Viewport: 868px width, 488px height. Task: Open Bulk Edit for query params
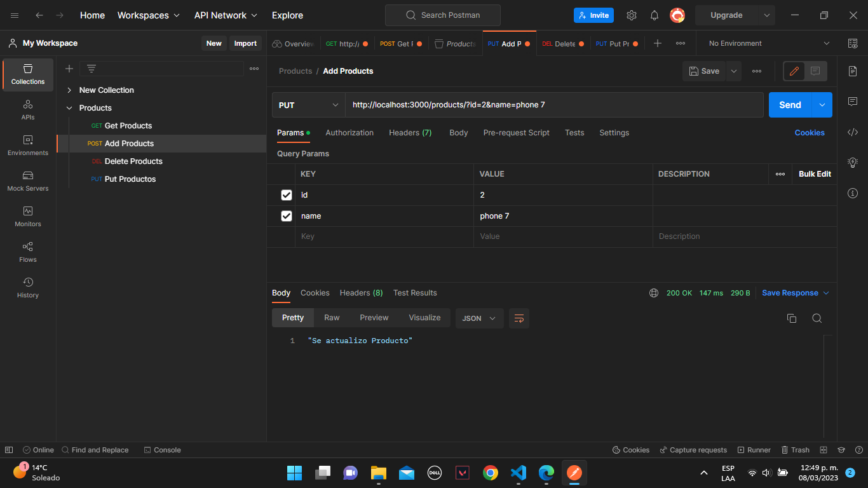point(814,173)
